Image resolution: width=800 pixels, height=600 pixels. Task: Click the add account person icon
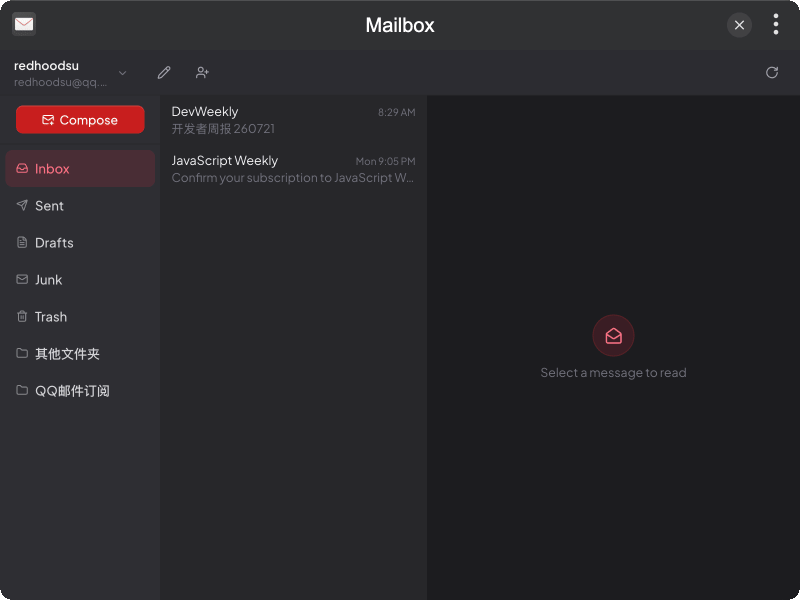point(202,72)
